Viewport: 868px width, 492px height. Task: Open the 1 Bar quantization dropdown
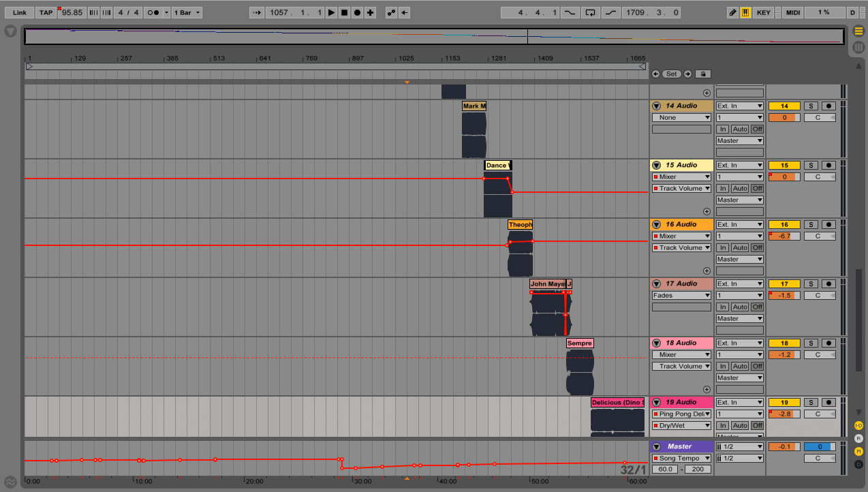[187, 12]
